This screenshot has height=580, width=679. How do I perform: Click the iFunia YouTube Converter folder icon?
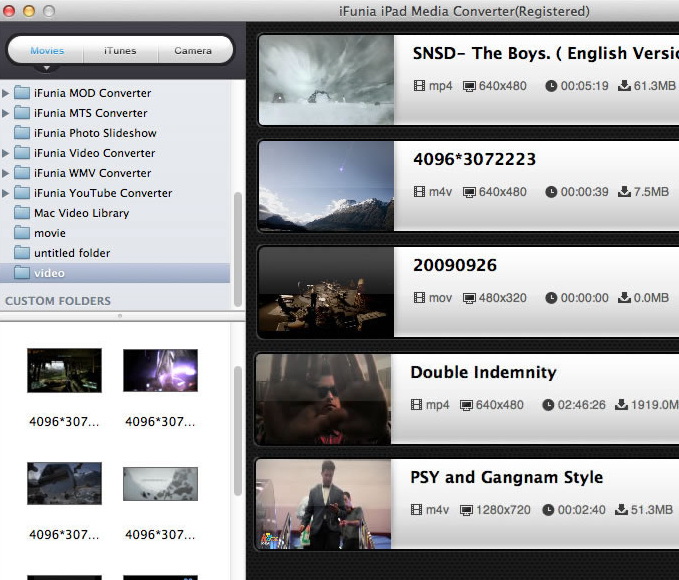tap(22, 192)
